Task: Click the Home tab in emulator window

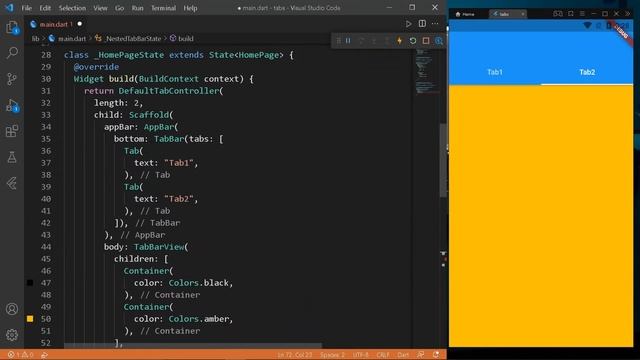Action: click(x=466, y=14)
